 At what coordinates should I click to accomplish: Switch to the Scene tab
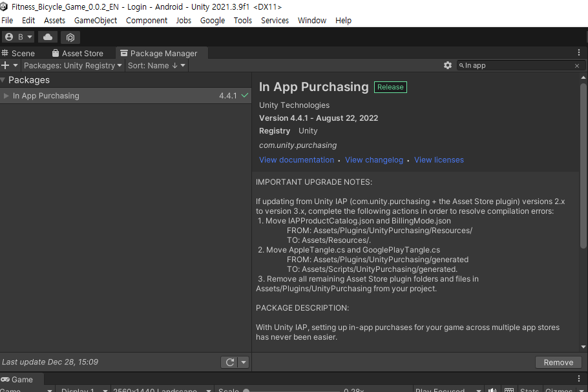(18, 53)
